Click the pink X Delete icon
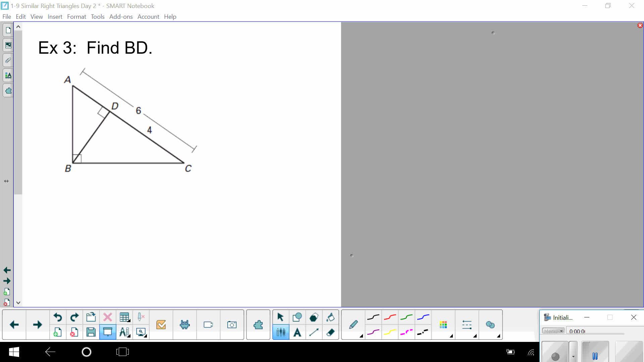The image size is (644, 362). 108,317
